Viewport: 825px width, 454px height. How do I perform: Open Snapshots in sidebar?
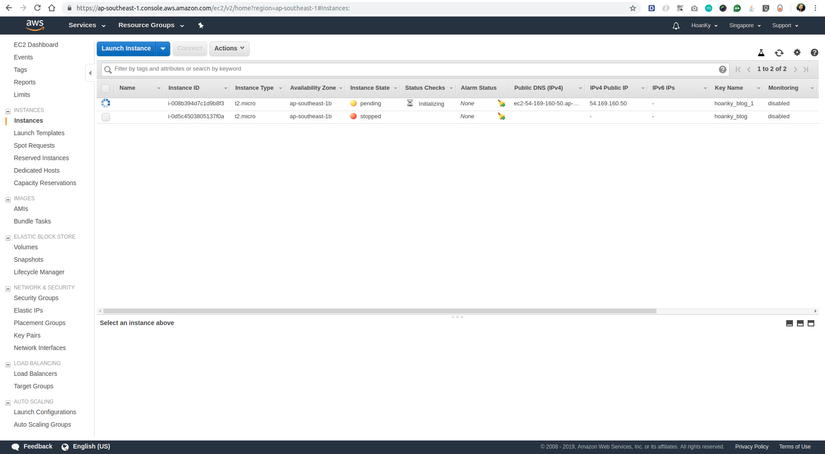[x=28, y=259]
